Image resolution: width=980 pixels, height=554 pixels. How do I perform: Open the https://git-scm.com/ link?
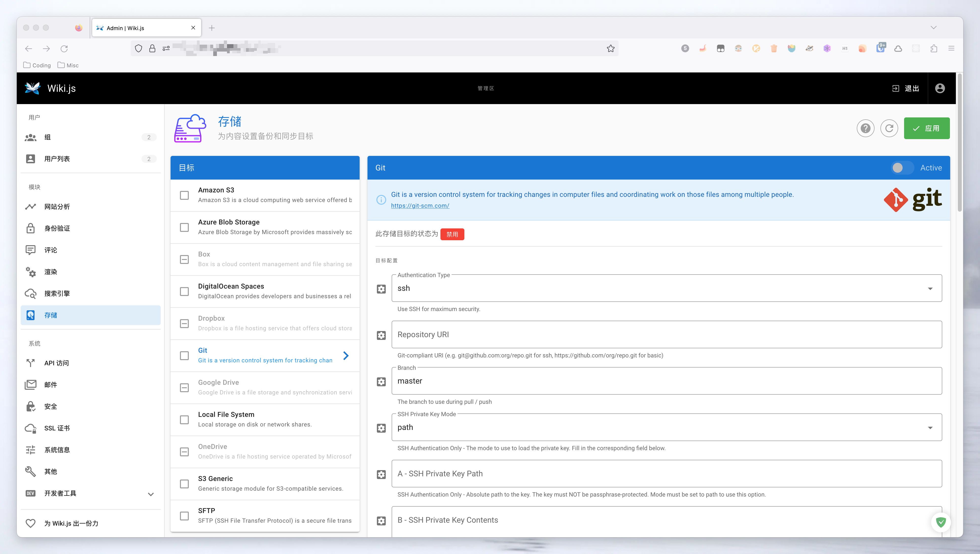[x=420, y=206]
